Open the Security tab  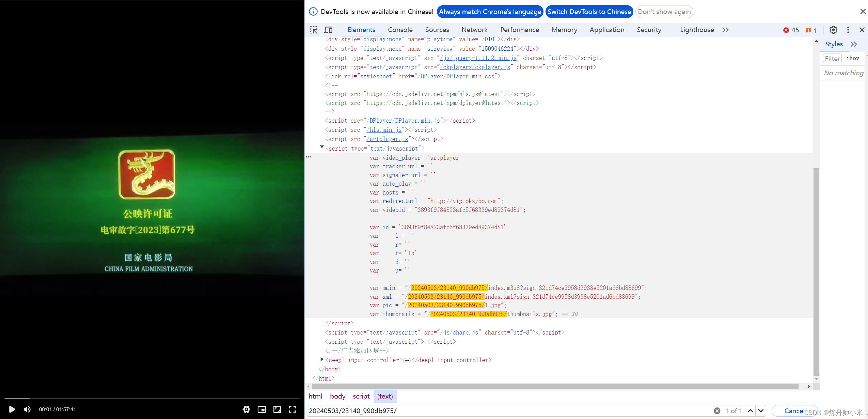[649, 30]
